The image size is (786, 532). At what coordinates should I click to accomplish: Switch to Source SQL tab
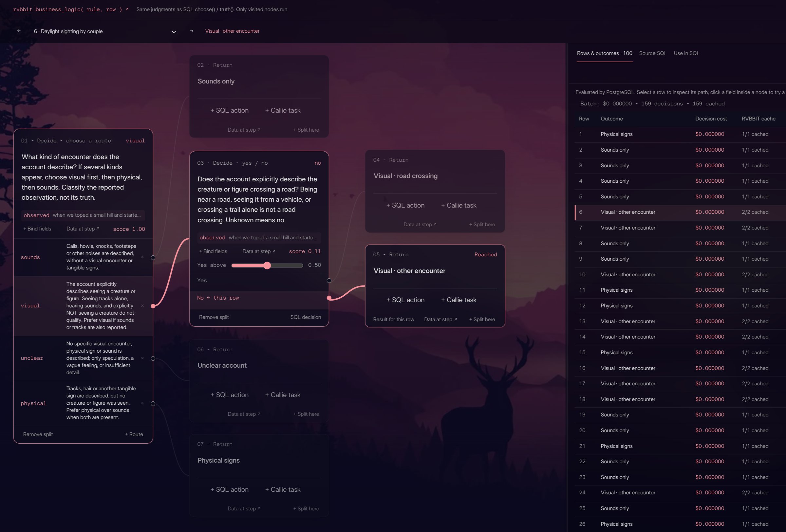tap(653, 53)
